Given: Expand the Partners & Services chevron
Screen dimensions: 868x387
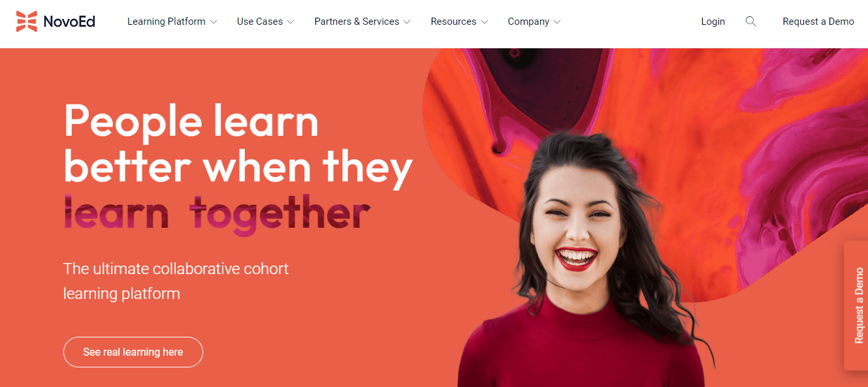Looking at the screenshot, I should pos(407,22).
